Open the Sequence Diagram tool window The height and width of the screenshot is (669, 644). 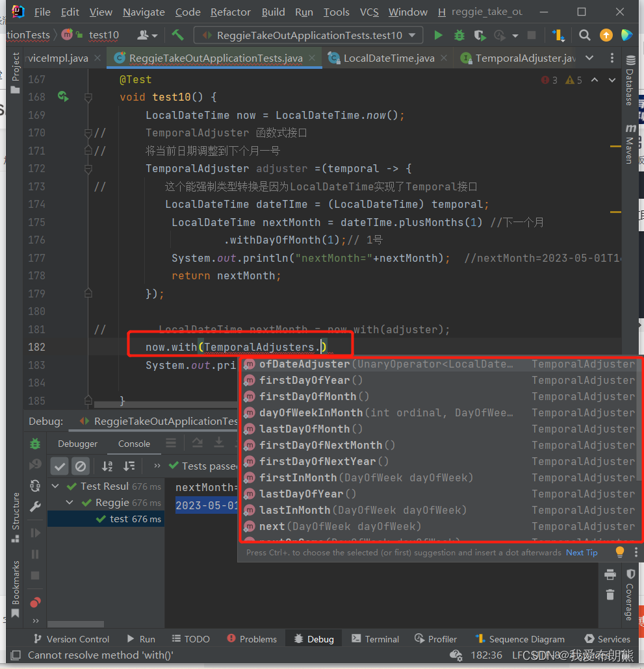(x=520, y=638)
